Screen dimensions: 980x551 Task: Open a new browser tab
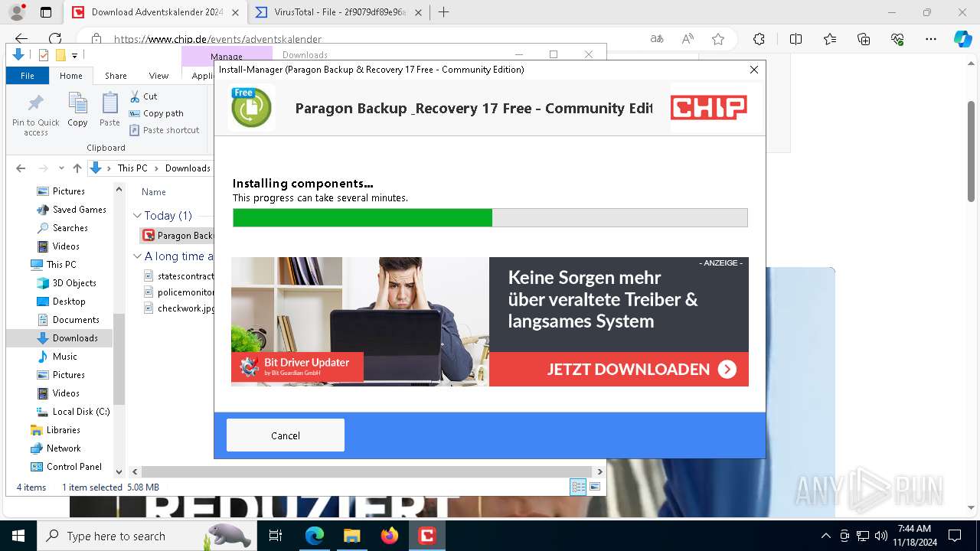(x=443, y=12)
